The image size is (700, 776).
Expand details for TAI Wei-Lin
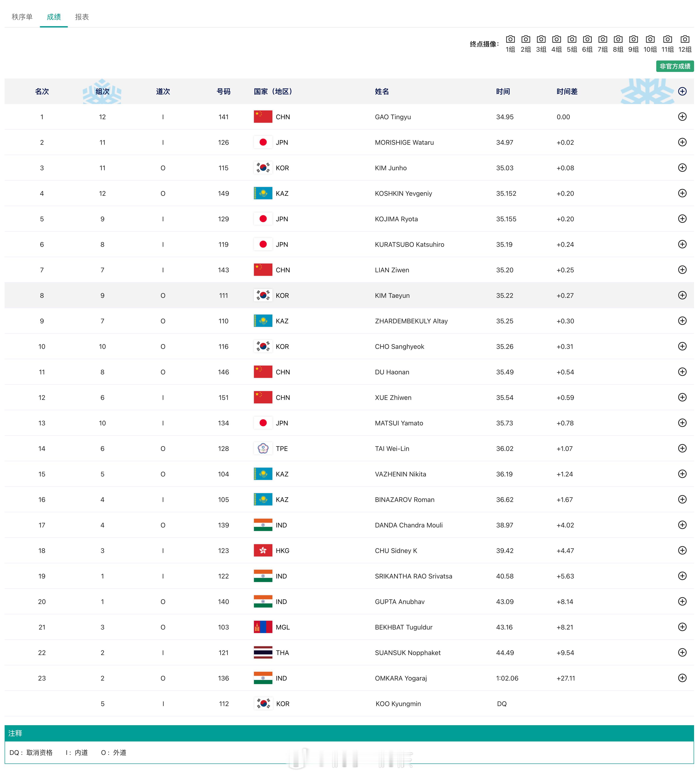click(682, 448)
